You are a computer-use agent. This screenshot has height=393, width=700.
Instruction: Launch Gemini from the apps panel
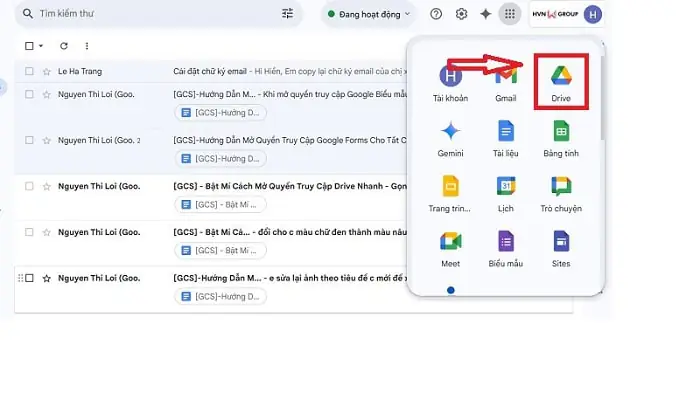pos(450,138)
